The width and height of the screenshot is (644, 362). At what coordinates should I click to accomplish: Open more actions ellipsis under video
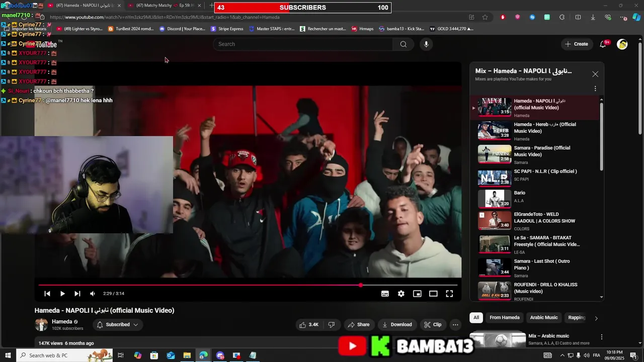(455, 325)
